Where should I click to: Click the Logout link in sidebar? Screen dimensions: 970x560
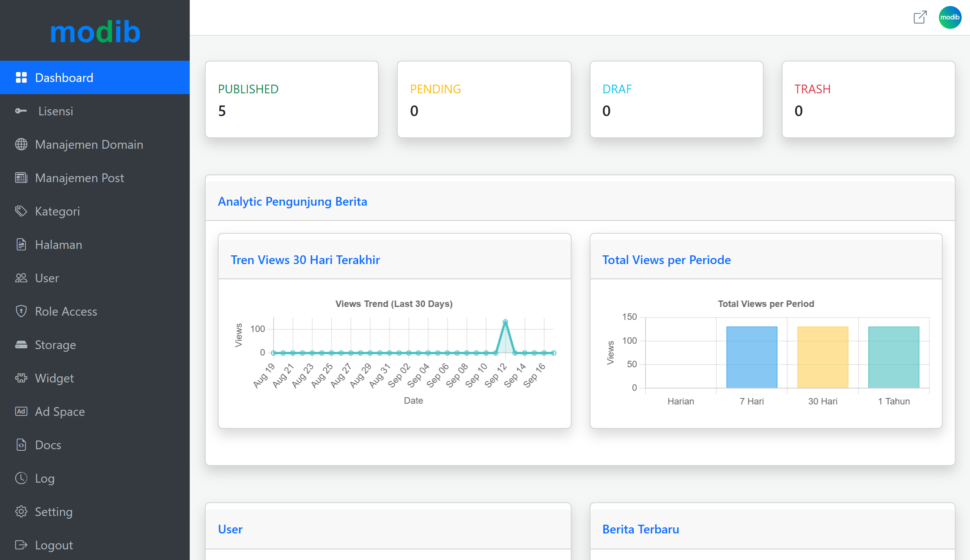coord(54,545)
